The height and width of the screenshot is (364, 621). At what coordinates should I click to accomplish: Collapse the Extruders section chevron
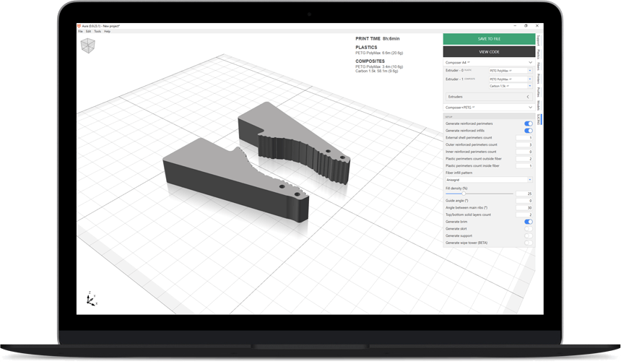click(528, 97)
